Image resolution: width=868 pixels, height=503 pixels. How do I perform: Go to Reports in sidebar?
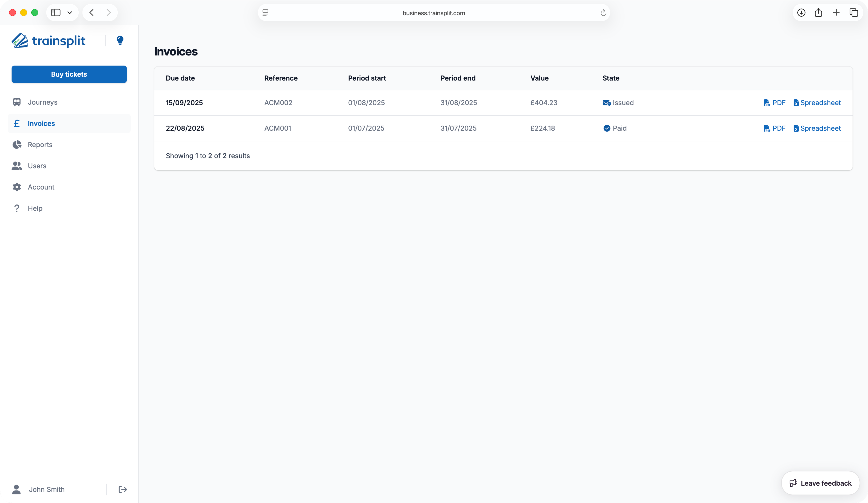coord(40,145)
